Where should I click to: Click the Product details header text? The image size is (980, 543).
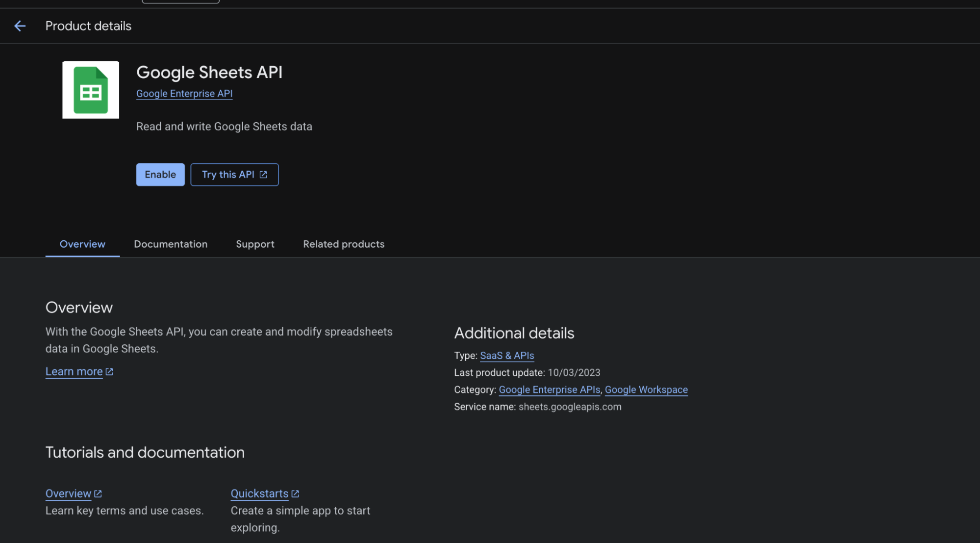[x=88, y=26]
